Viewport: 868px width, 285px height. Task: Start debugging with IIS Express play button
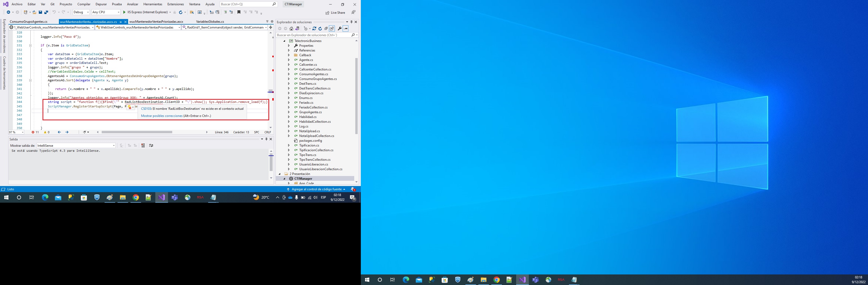click(x=124, y=12)
